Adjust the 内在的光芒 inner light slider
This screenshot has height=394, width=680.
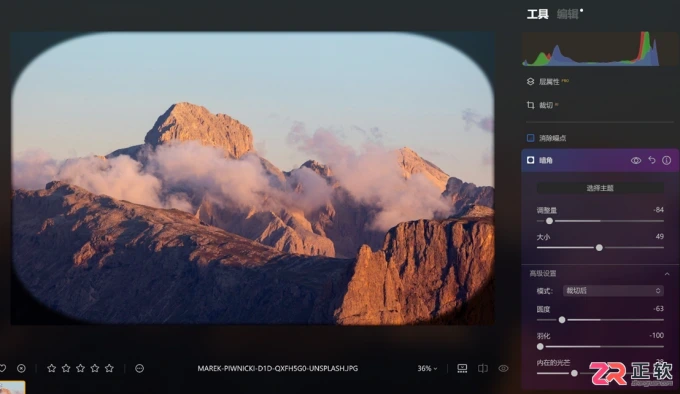click(x=574, y=373)
